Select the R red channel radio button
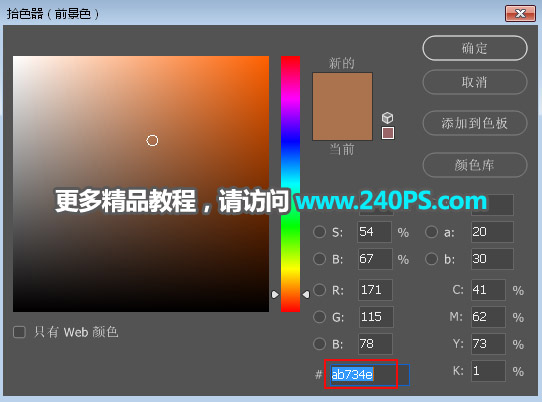This screenshot has height=402, width=542. tap(319, 290)
